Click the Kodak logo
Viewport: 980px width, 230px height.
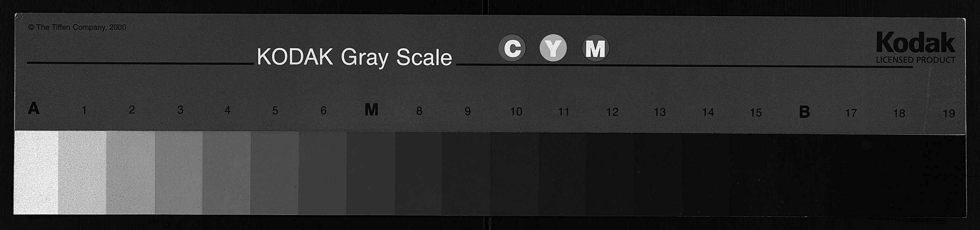[916, 43]
